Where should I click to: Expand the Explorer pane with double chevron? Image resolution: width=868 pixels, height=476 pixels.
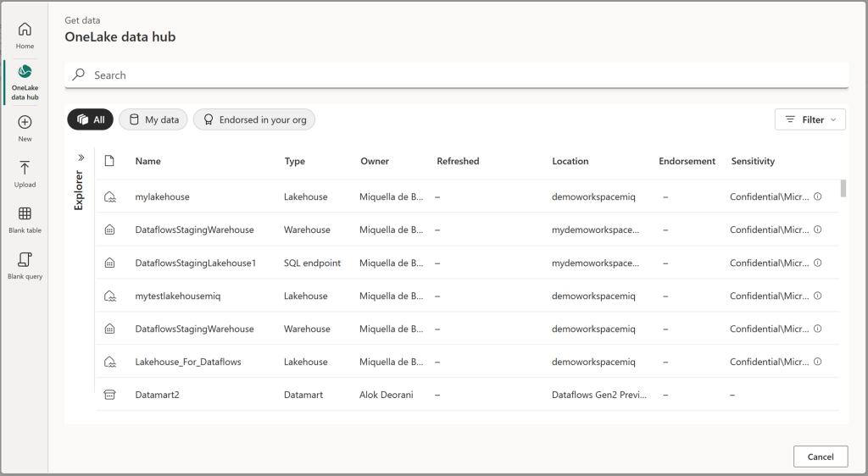coord(81,158)
